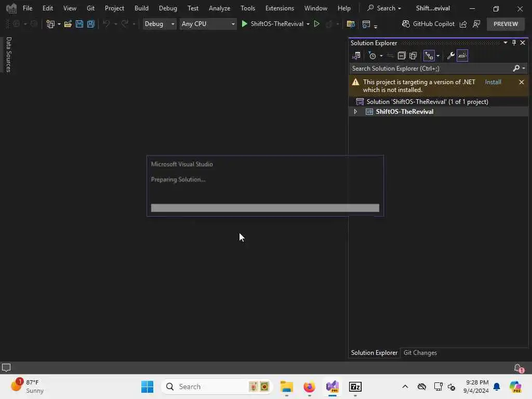Open the Git menu
Image resolution: width=532 pixels, height=399 pixels.
tap(90, 8)
